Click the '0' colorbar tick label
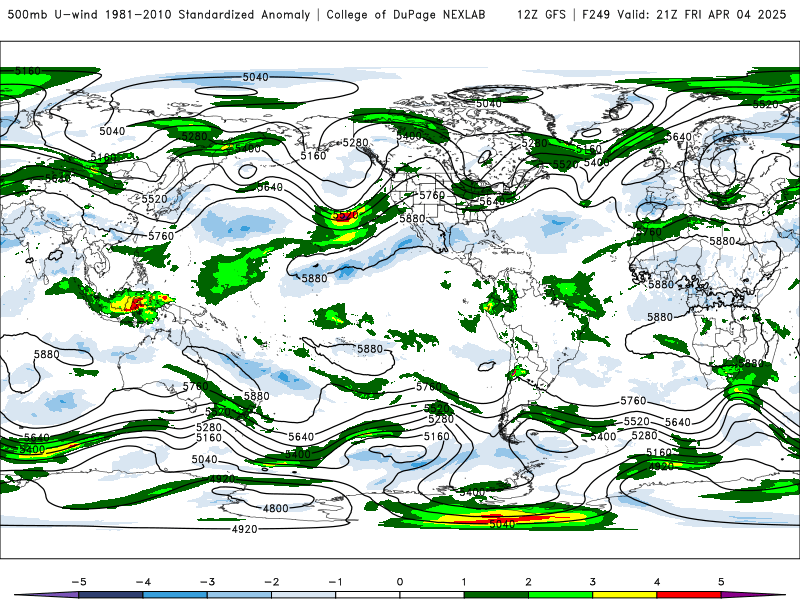This screenshot has height=600, width=800. click(400, 582)
